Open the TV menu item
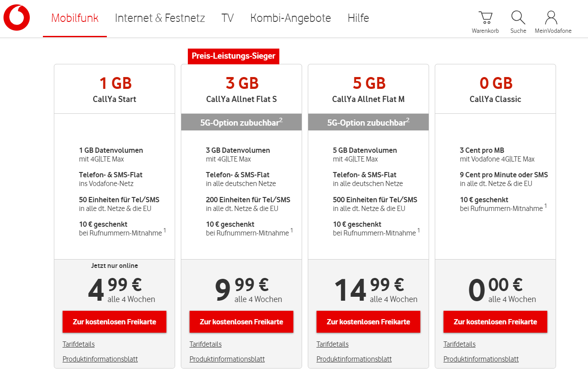 tap(228, 18)
